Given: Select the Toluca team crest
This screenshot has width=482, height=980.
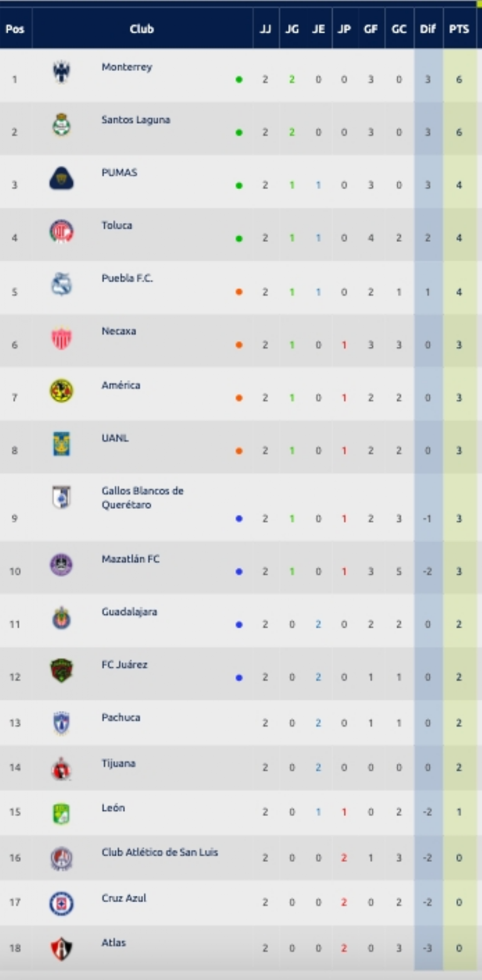Looking at the screenshot, I should [62, 231].
